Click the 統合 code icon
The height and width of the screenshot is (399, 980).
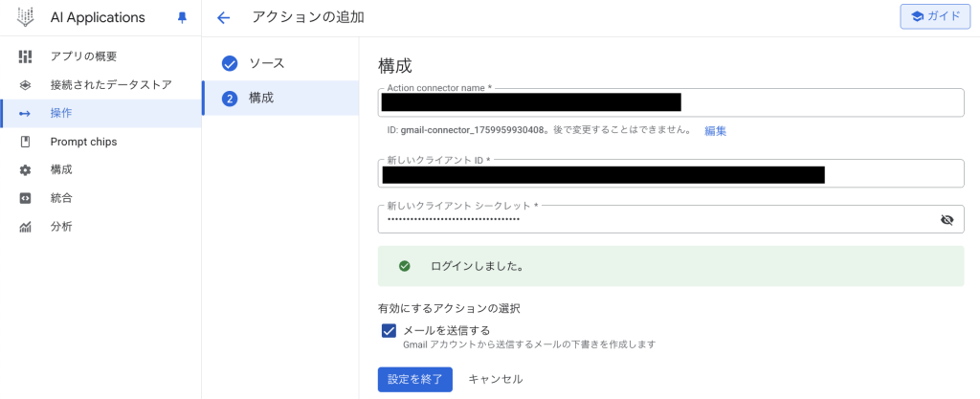pyautogui.click(x=26, y=198)
